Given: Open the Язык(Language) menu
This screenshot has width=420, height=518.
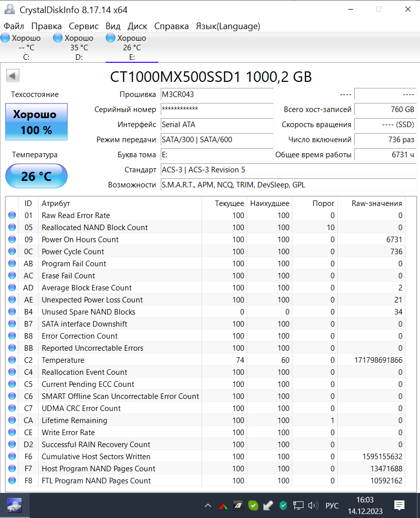Looking at the screenshot, I should 228,26.
